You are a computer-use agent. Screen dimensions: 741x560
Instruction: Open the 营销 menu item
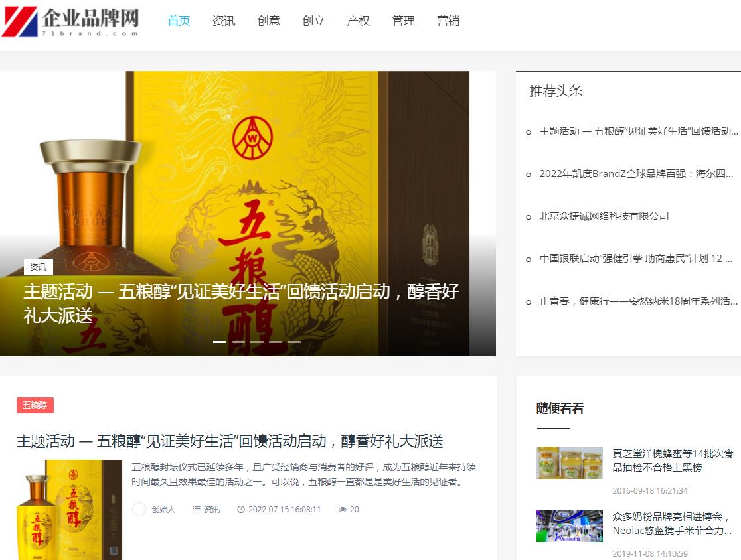tap(448, 21)
